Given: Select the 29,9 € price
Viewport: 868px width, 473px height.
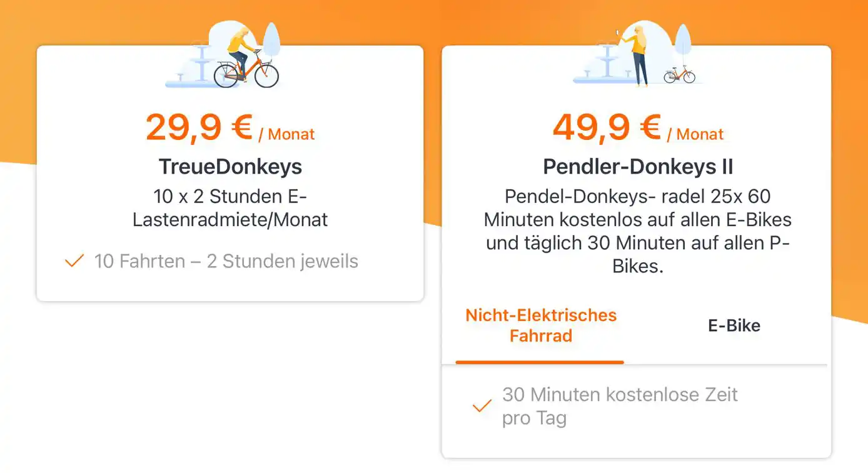Looking at the screenshot, I should (199, 127).
